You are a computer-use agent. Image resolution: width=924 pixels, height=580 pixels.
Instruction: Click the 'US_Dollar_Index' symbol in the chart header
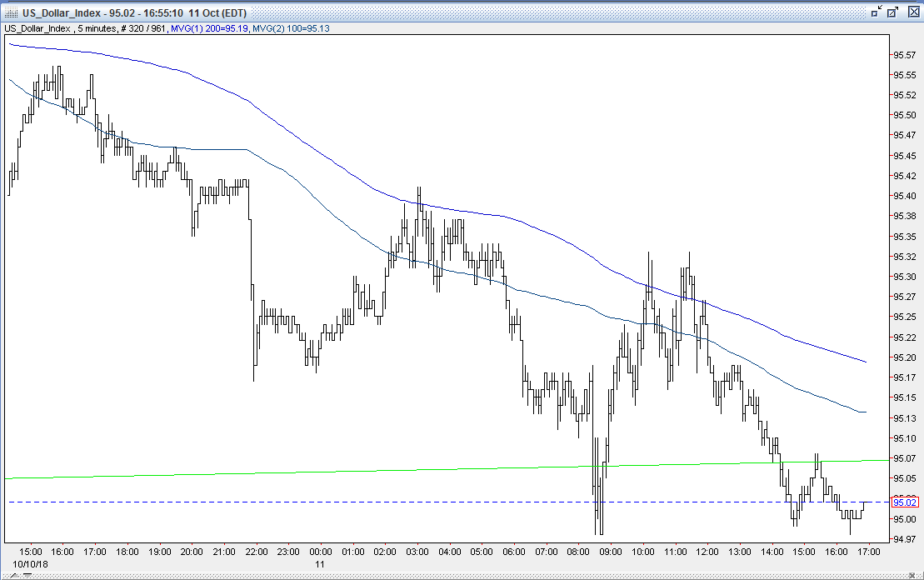pos(37,28)
